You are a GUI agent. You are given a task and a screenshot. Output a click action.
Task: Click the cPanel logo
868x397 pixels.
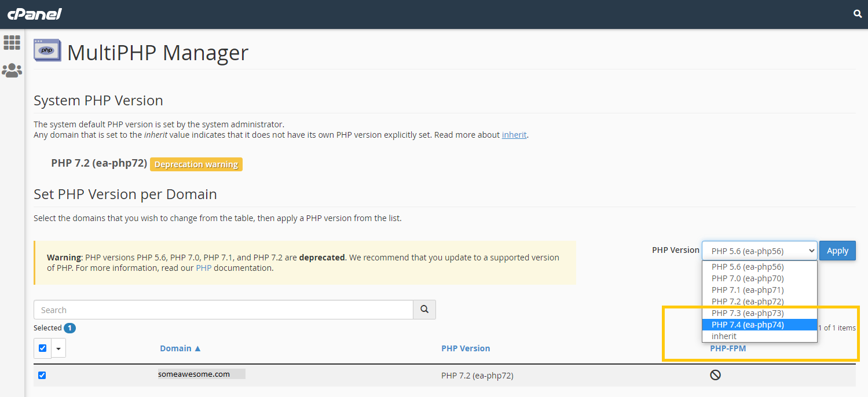coord(34,14)
